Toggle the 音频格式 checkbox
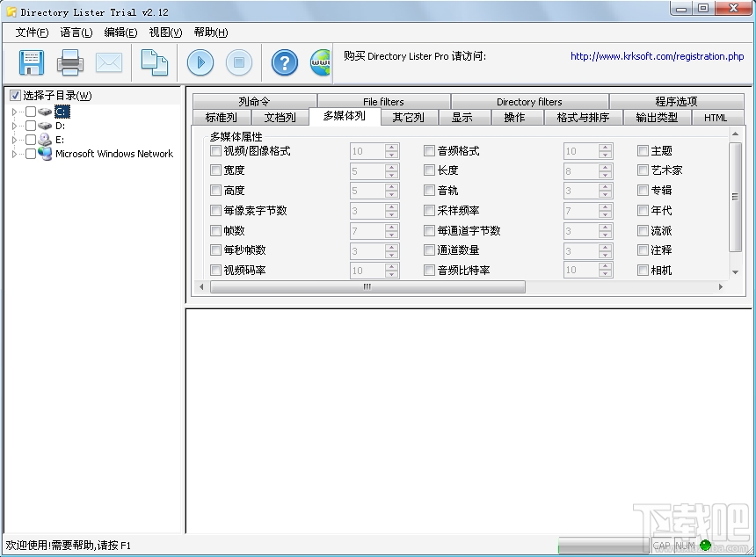The image size is (756, 557). [429, 150]
